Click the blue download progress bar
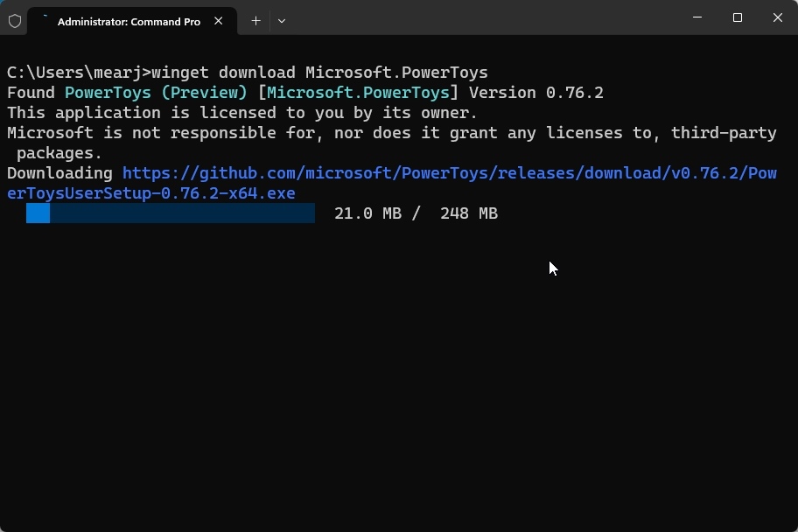798x532 pixels. [x=171, y=213]
